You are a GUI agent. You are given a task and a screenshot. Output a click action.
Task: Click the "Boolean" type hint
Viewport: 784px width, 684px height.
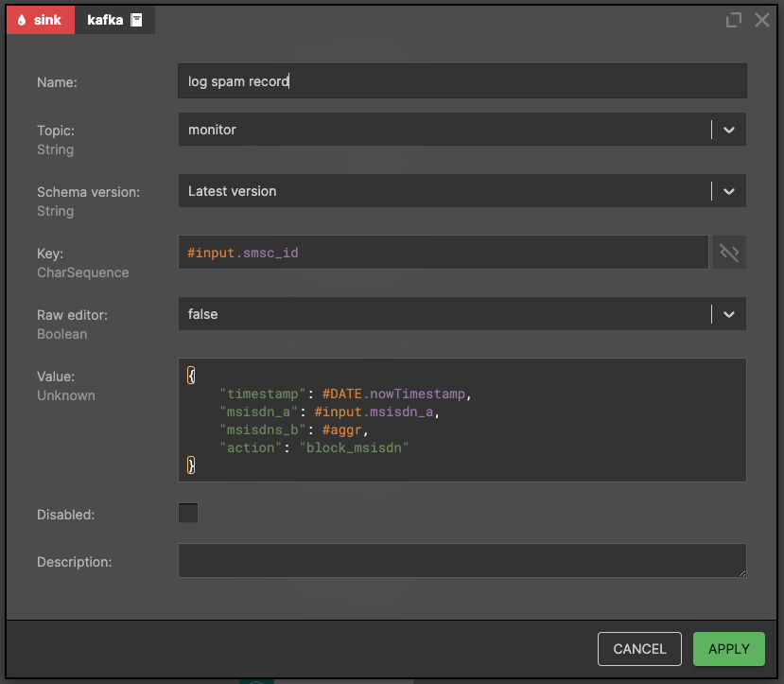62,334
